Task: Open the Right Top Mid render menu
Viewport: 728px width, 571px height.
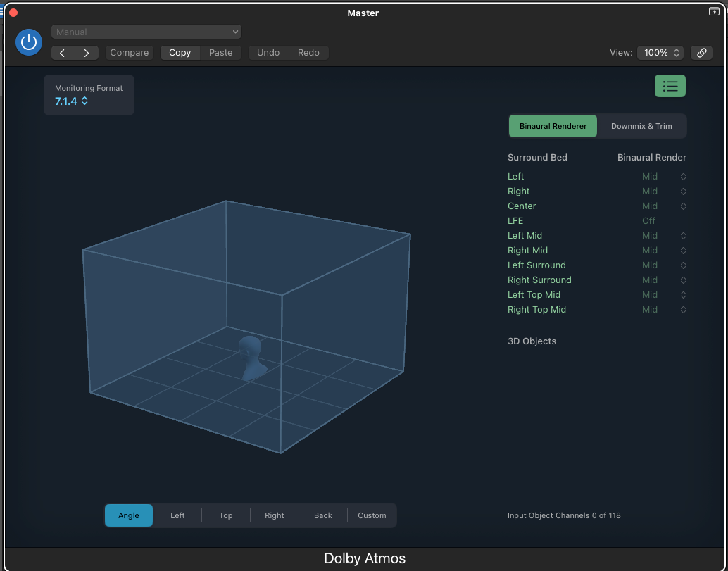Action: pyautogui.click(x=664, y=310)
